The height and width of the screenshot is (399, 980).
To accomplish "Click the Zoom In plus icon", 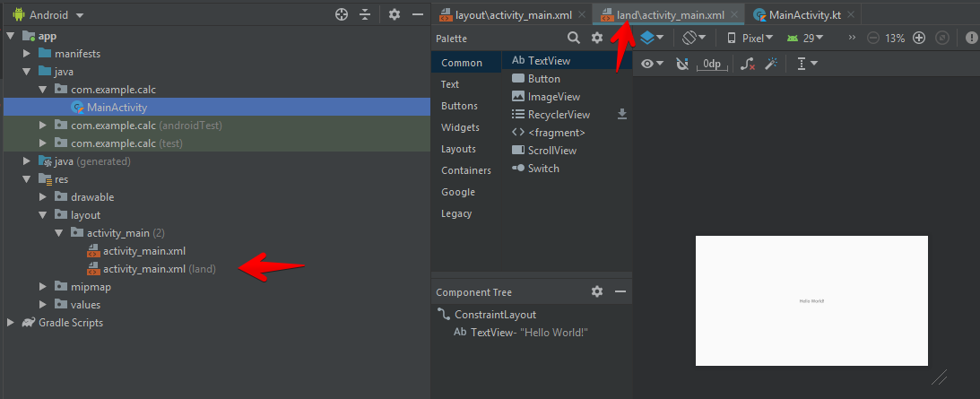I will point(918,39).
